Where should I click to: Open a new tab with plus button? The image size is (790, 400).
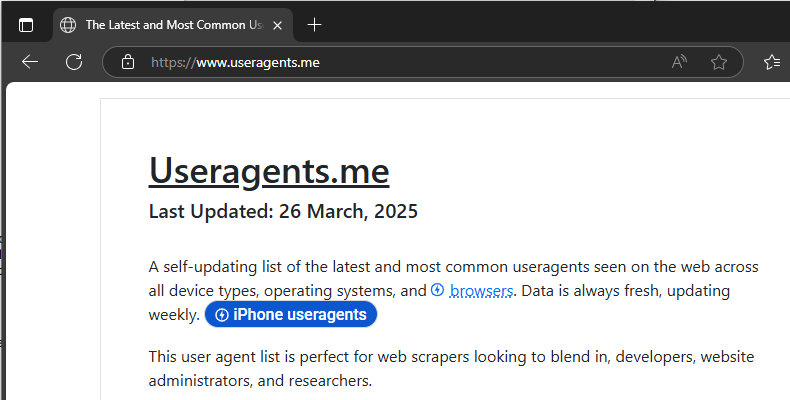pos(315,25)
